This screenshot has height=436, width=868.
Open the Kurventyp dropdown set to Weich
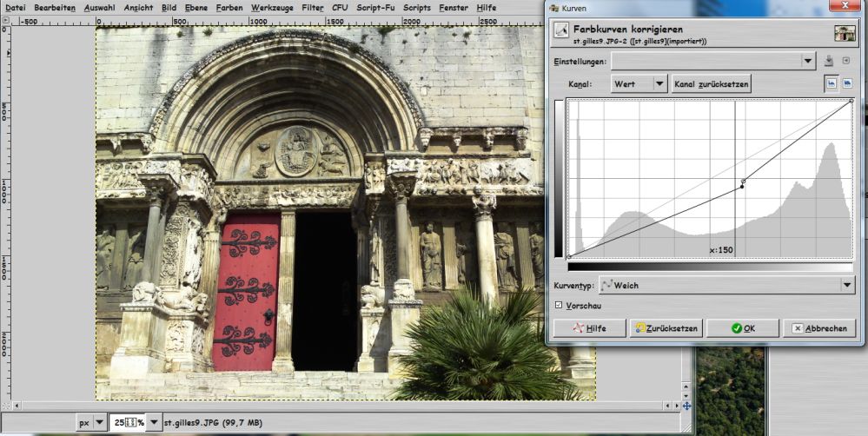click(847, 285)
